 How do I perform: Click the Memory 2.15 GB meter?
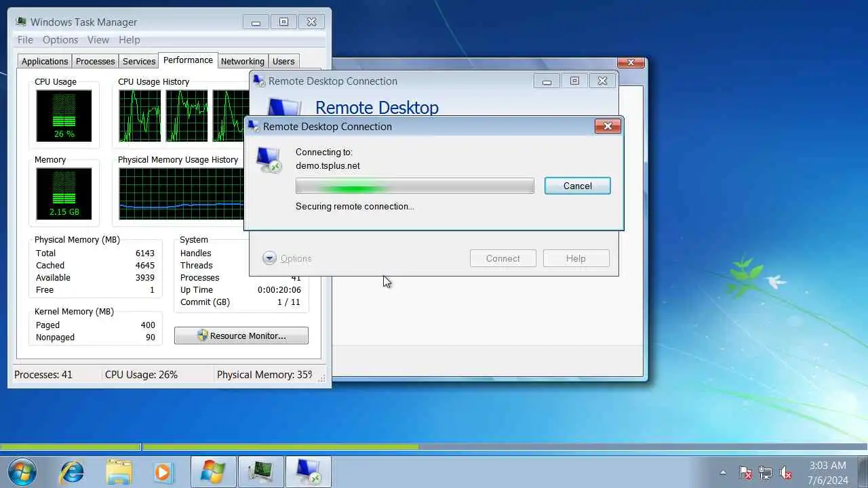[64, 194]
